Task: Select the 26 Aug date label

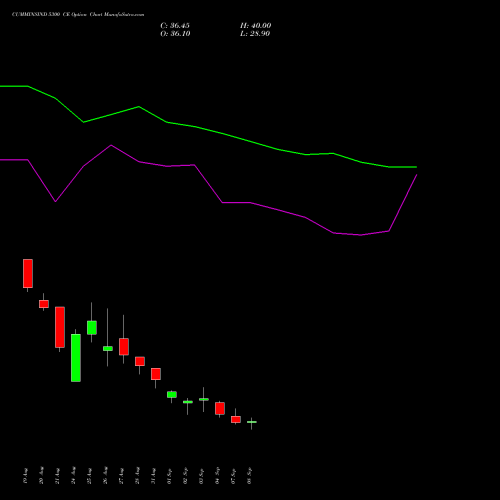Action: (x=106, y=476)
